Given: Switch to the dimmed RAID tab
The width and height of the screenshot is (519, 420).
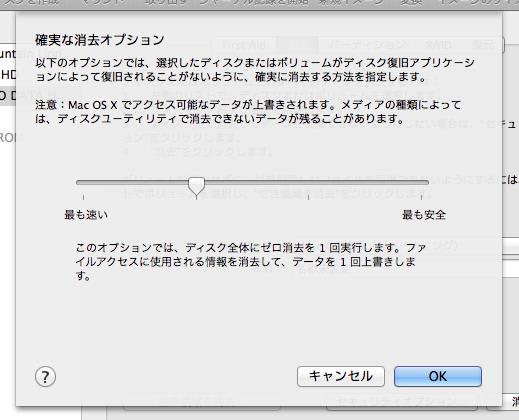Looking at the screenshot, I should tap(439, 45).
